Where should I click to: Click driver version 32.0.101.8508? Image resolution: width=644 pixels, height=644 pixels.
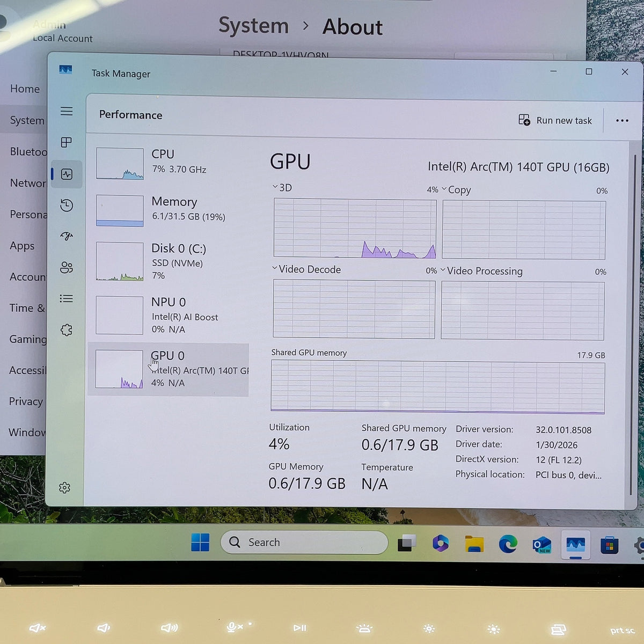563,430
